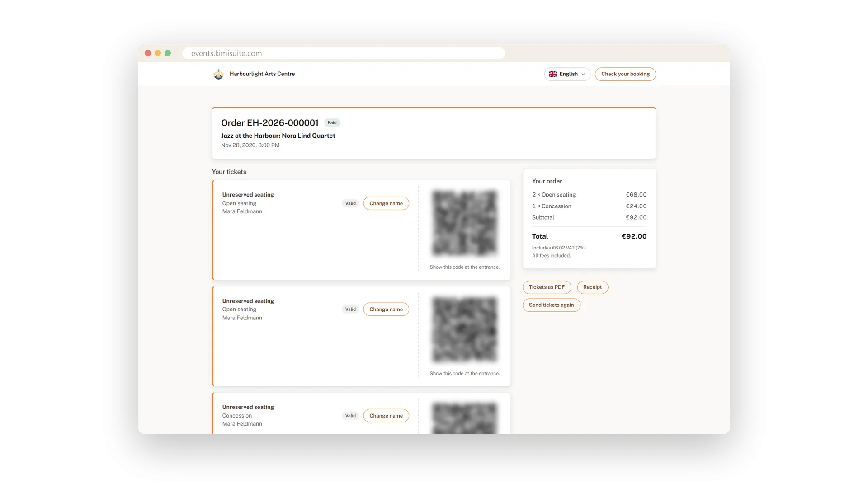The image size is (868, 488).
Task: Select the Order EH-2026-000001 heading
Action: click(270, 123)
